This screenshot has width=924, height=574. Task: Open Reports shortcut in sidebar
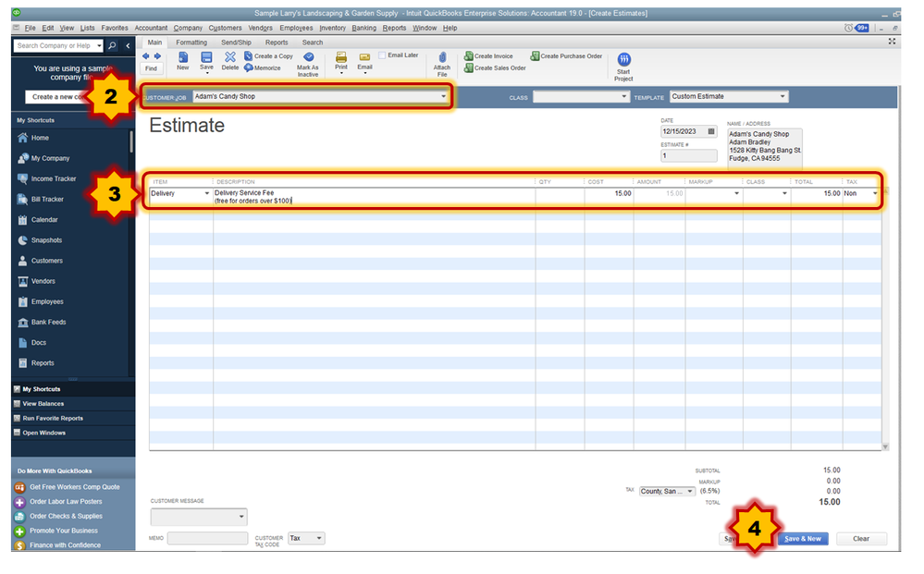click(36, 363)
